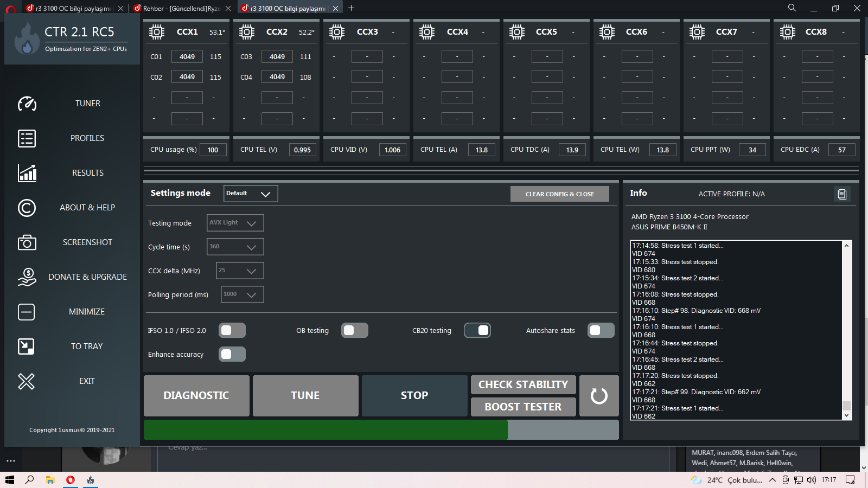Toggle the Autoshare stats switch
The width and height of the screenshot is (868, 488).
click(x=601, y=330)
